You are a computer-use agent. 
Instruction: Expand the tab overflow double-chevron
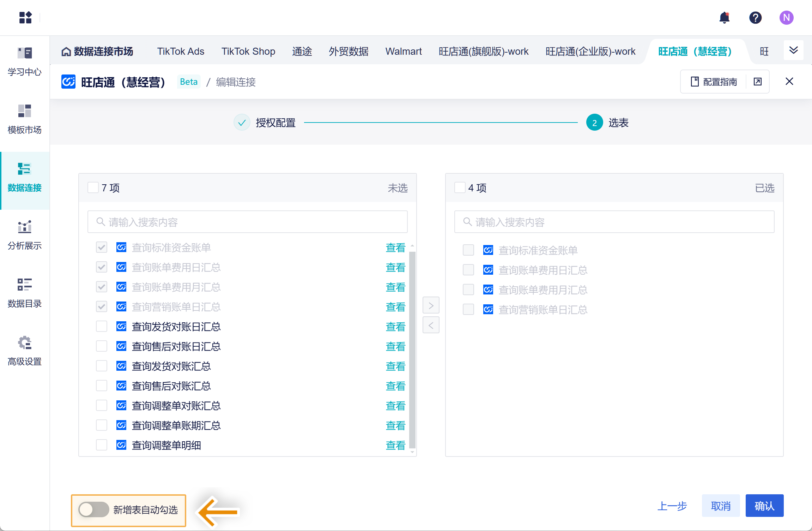tap(794, 50)
